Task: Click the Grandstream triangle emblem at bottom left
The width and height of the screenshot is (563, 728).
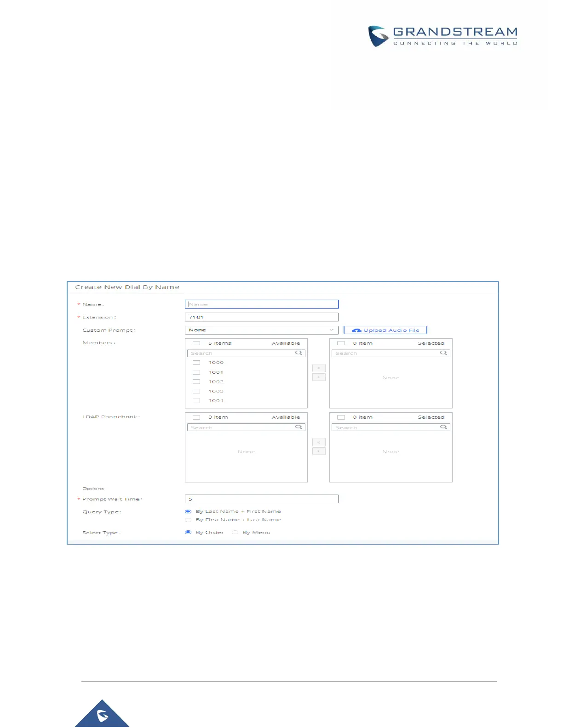Action: coord(102,714)
